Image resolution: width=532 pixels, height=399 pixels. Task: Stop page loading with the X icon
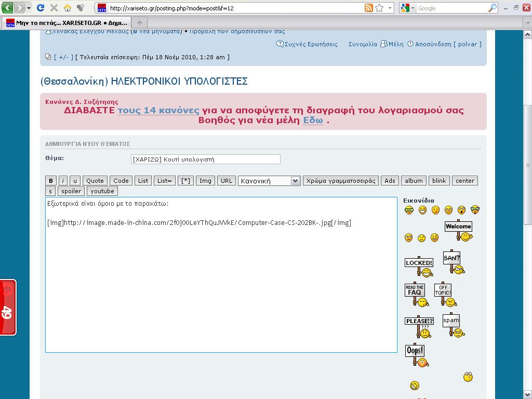pos(54,7)
